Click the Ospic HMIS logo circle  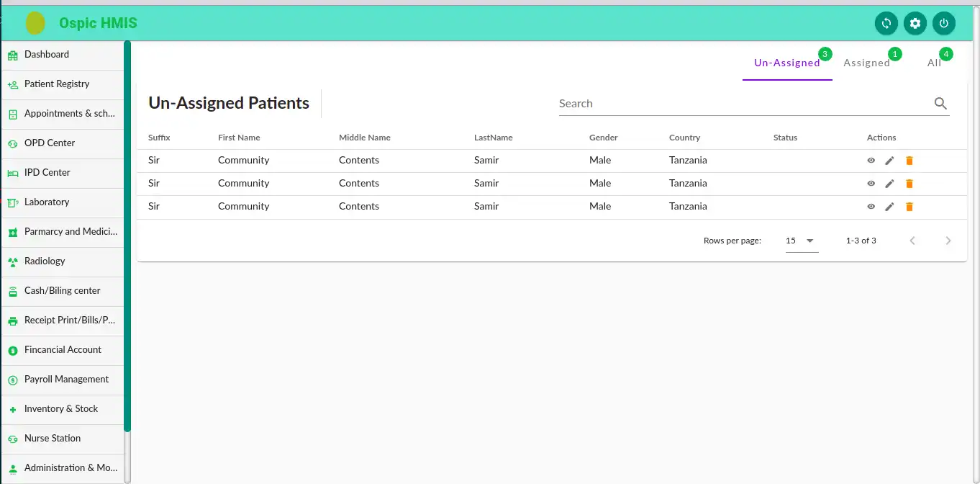click(35, 23)
